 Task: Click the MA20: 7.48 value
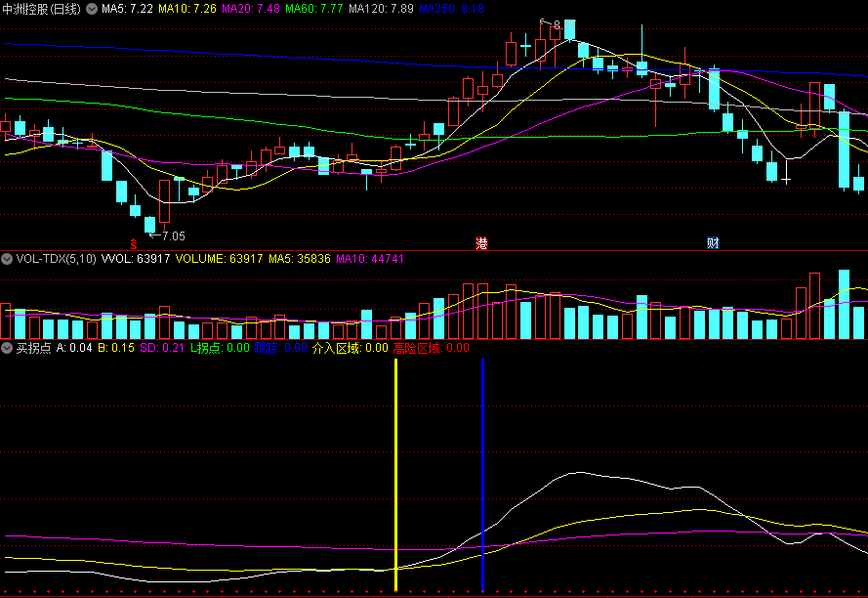pyautogui.click(x=251, y=9)
